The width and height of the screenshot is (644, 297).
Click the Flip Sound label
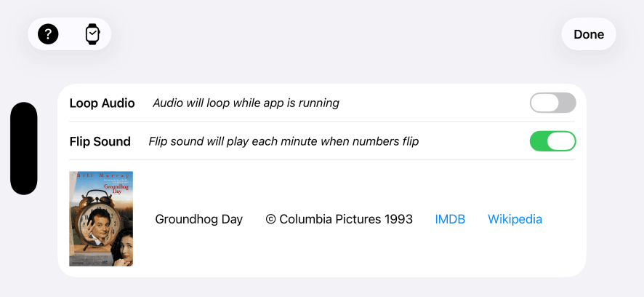pyautogui.click(x=100, y=142)
